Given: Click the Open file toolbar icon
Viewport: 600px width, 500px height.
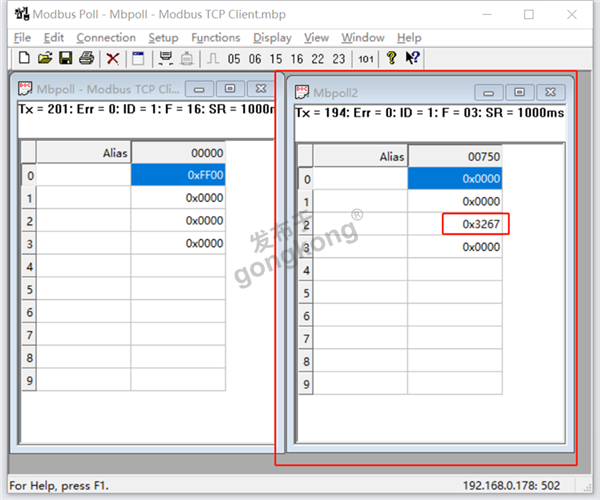Looking at the screenshot, I should click(45, 58).
